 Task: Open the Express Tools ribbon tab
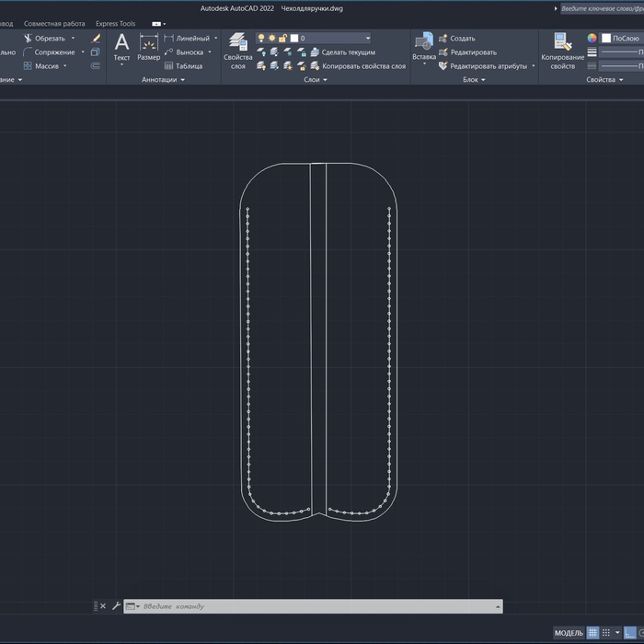point(115,24)
